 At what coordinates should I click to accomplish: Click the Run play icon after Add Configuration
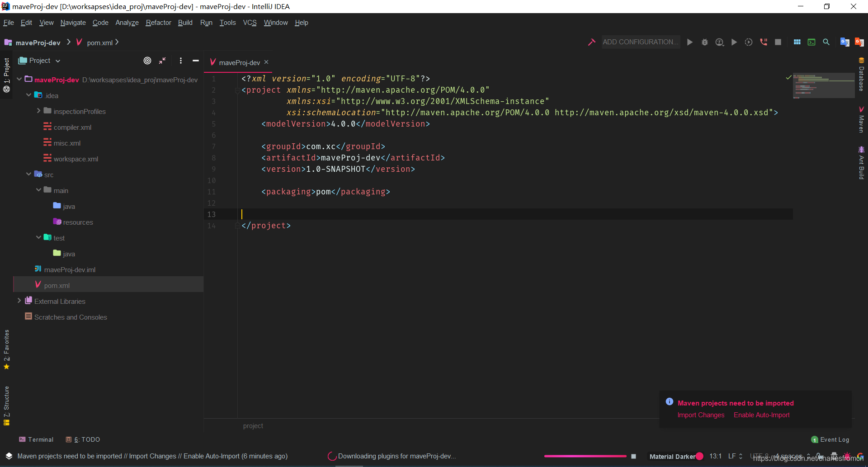click(x=690, y=42)
